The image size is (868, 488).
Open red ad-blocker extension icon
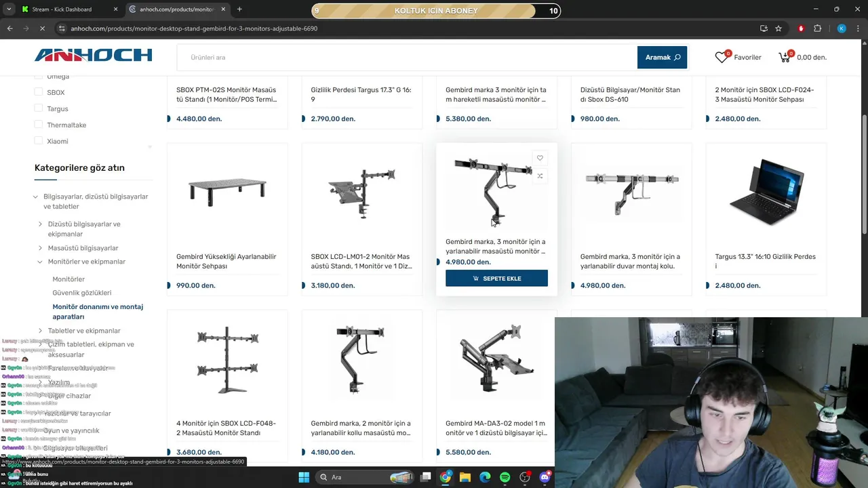tap(802, 28)
